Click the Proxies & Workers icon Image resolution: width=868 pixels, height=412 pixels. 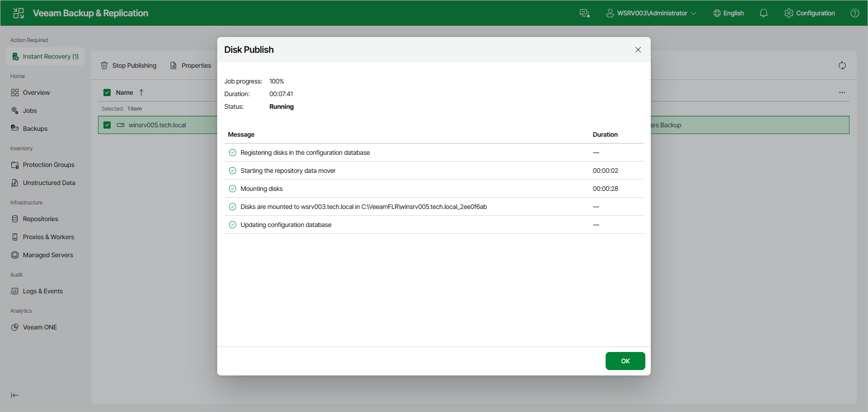15,237
